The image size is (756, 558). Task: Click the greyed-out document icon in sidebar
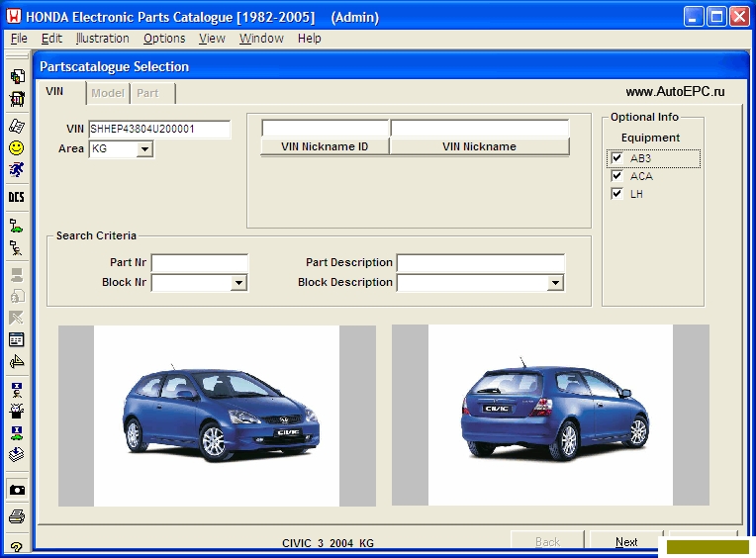pos(17,296)
